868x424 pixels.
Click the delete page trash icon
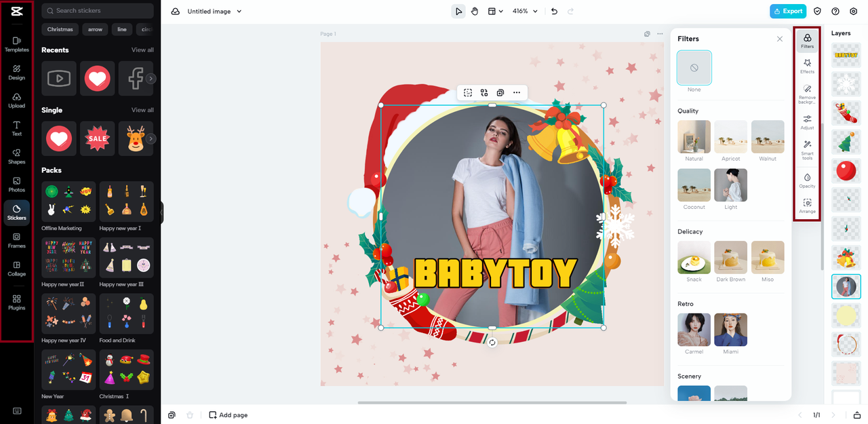click(x=190, y=415)
